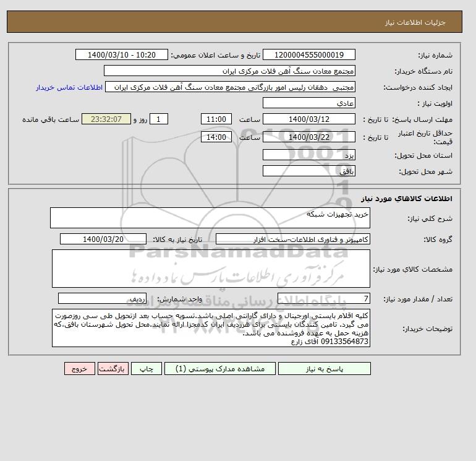Viewport: 476px width, 461px height.
Task: Click the price validity date 1400/03/22
Action: (x=309, y=137)
